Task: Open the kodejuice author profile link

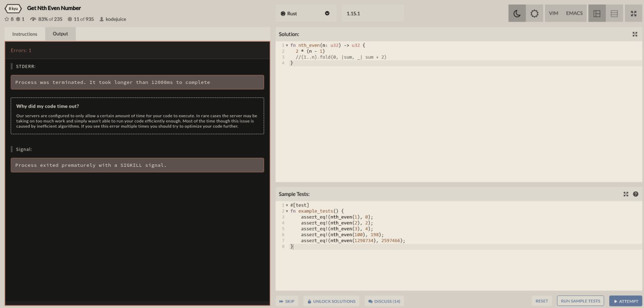Action: click(x=113, y=19)
